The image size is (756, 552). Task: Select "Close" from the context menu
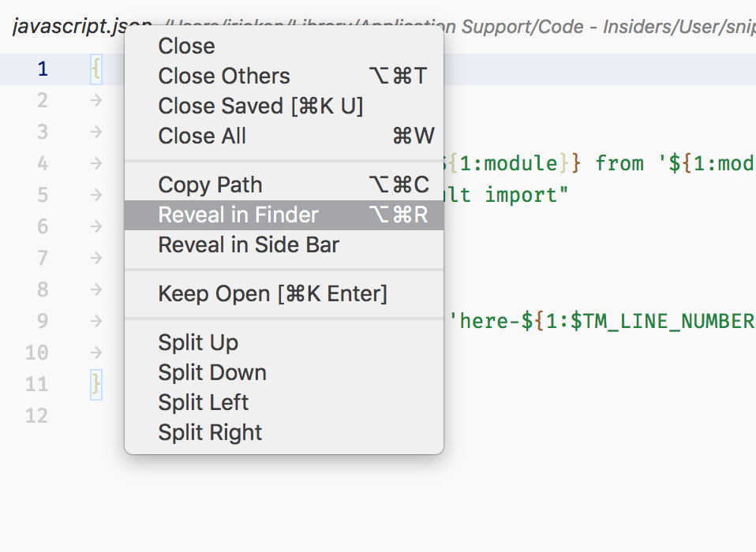[185, 46]
